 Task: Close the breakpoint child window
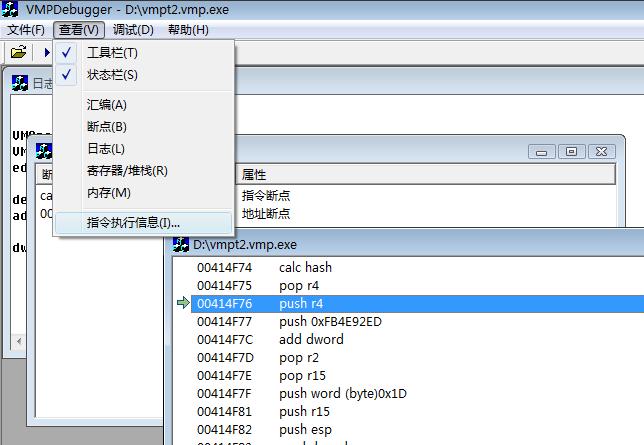[x=601, y=152]
